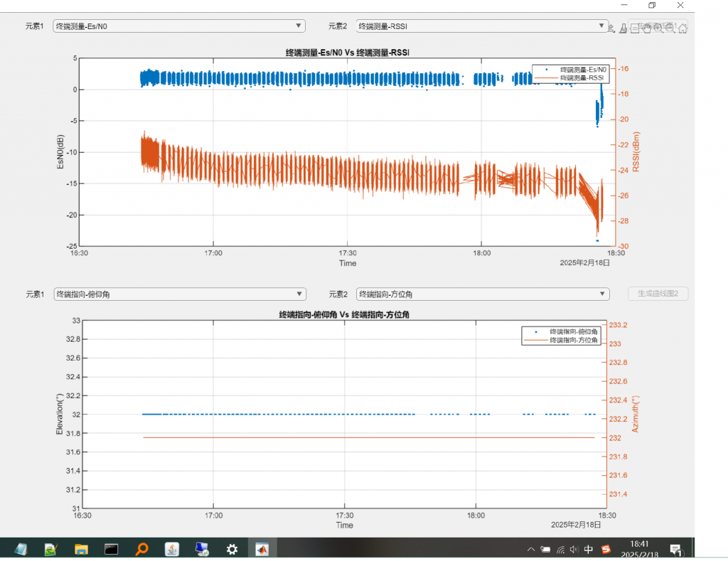Open the 终端指向-方位角 element 2 dropdown
This screenshot has width=728, height=561.
click(x=483, y=294)
